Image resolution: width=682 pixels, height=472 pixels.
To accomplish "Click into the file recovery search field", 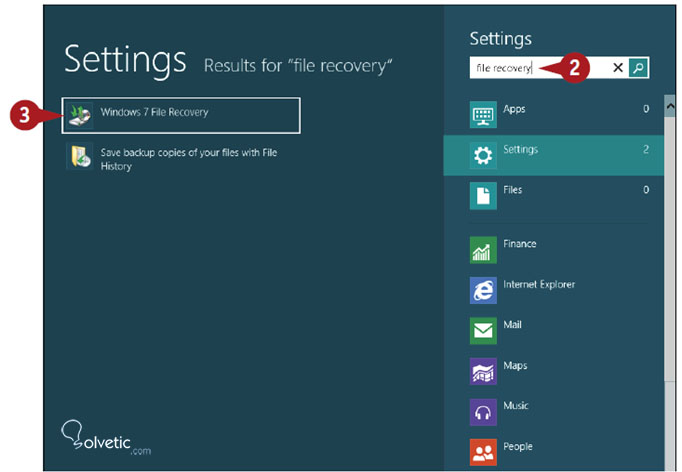I will pos(515,68).
